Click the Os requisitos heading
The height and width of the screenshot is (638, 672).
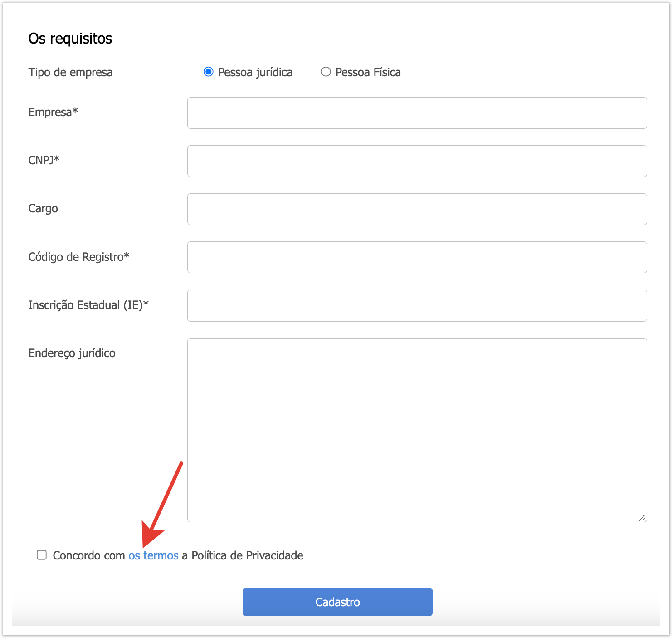(x=70, y=39)
